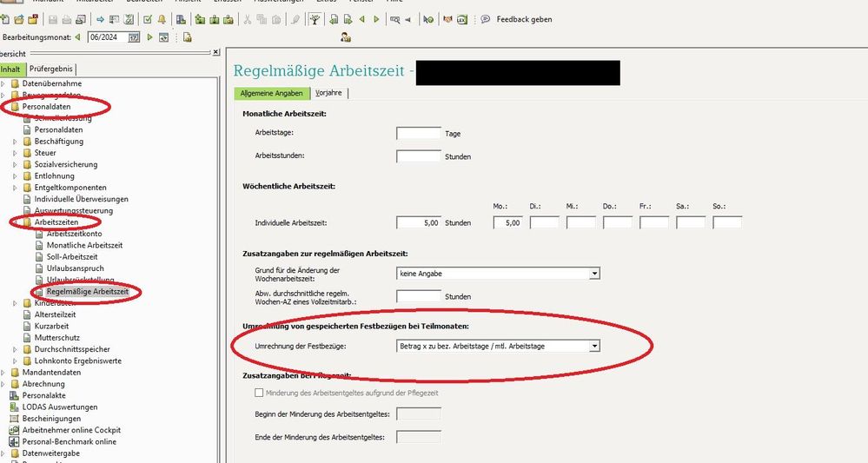Switch to Inhalt tab
This screenshot has width=868, height=463.
[11, 69]
